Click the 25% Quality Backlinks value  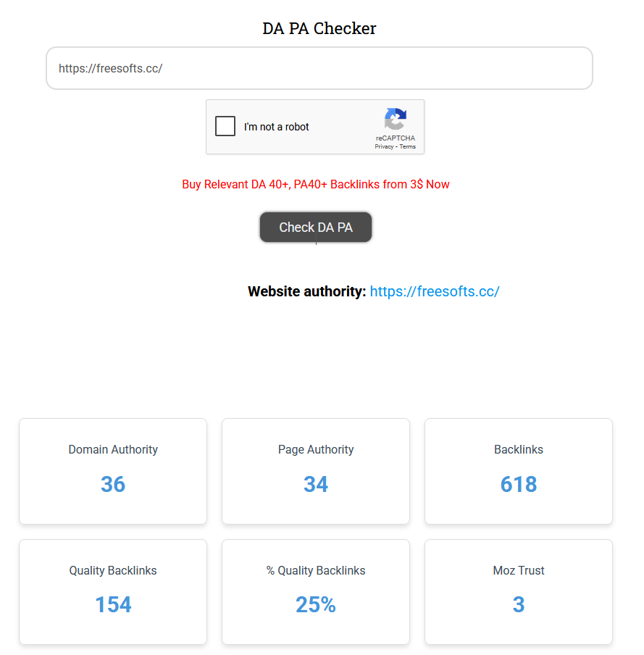pyautogui.click(x=316, y=604)
